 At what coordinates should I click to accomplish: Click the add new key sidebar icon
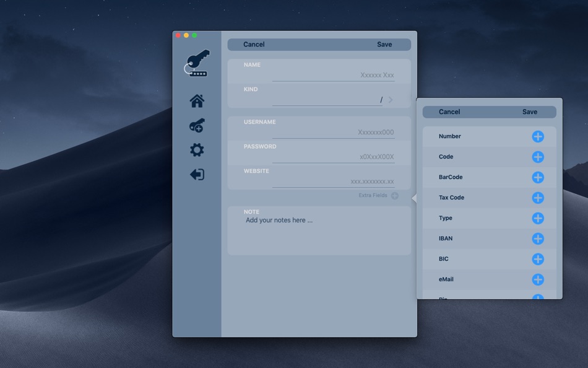click(197, 125)
